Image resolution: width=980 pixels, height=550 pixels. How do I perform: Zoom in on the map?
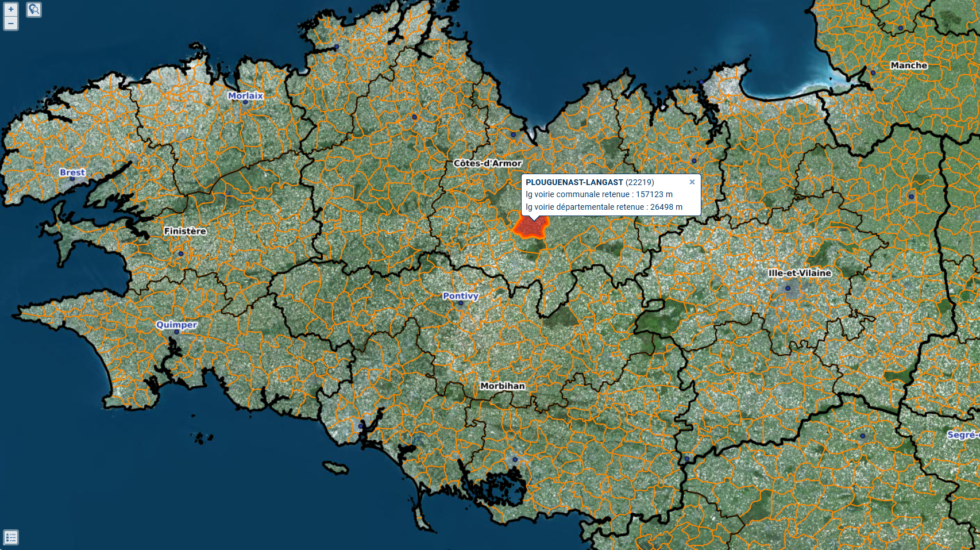tap(11, 9)
